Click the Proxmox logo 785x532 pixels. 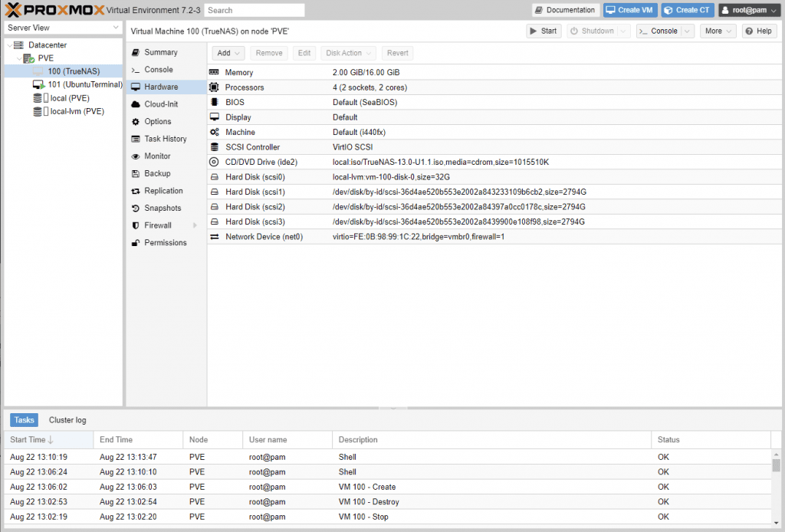[x=54, y=9]
